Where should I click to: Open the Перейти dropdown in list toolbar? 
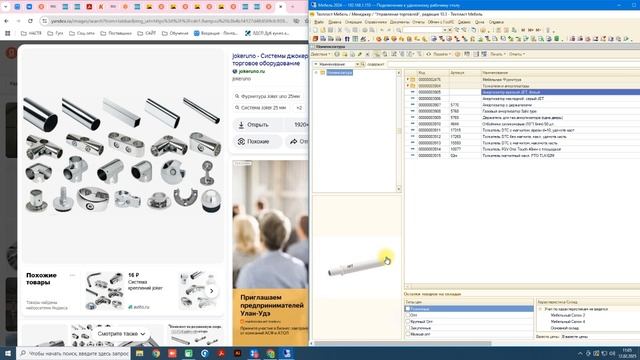pos(442,54)
